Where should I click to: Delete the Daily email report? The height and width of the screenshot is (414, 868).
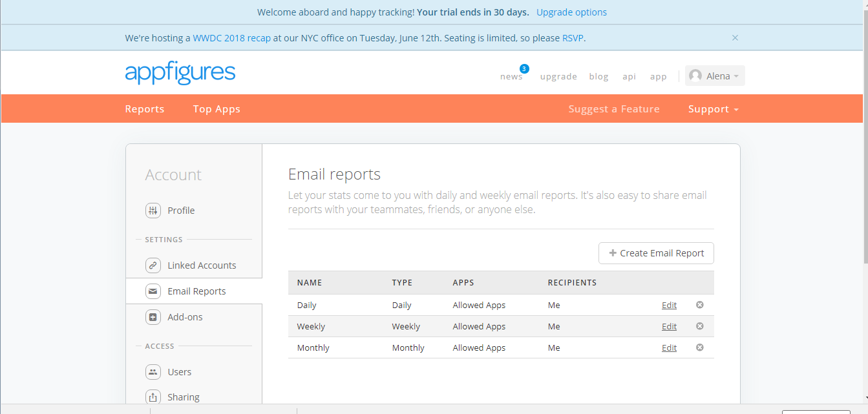point(699,305)
